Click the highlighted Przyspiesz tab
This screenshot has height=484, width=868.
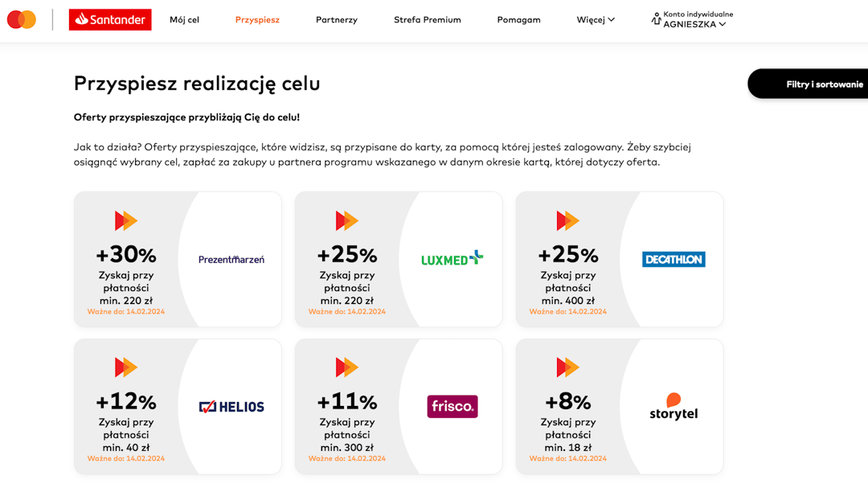(x=257, y=19)
